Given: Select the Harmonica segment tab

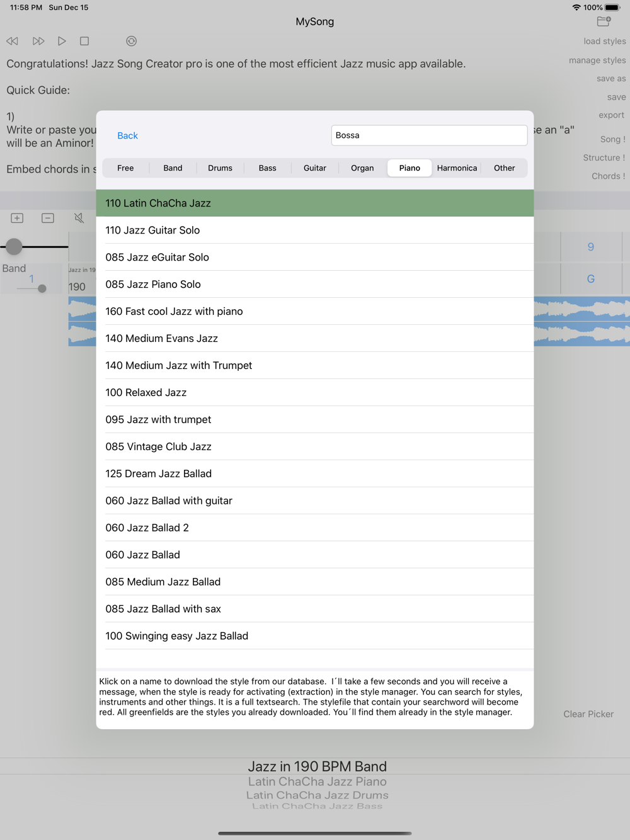Looking at the screenshot, I should pyautogui.click(x=457, y=168).
